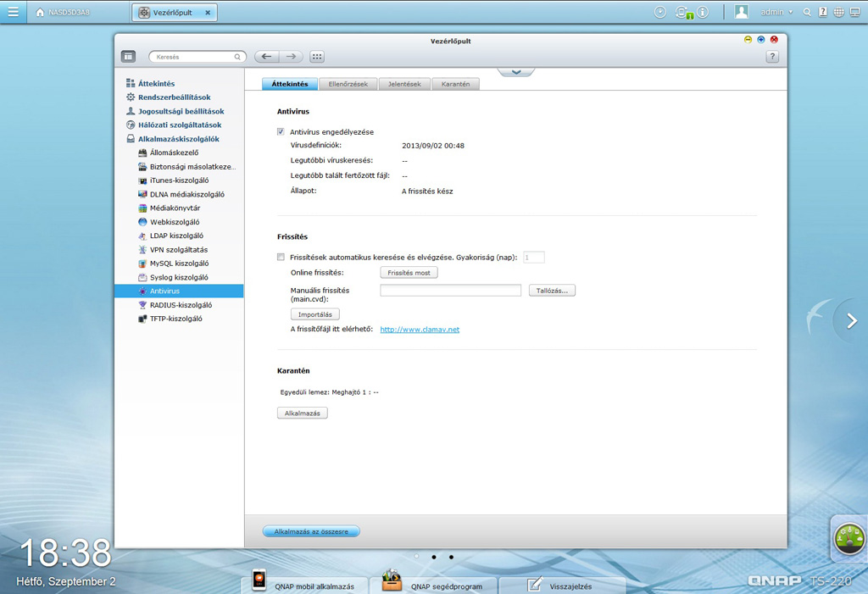The width and height of the screenshot is (868, 594).
Task: Open VPN szolgáltatás entry
Action: click(173, 250)
